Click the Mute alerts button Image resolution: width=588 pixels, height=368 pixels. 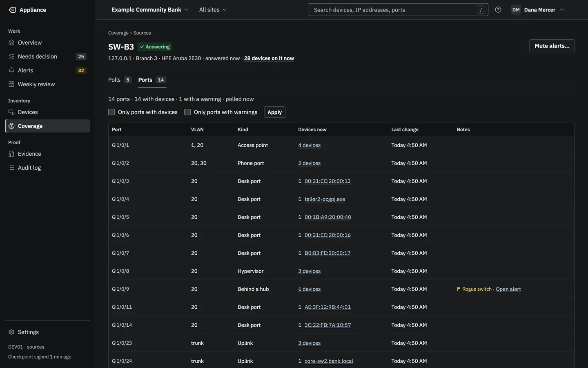click(552, 46)
